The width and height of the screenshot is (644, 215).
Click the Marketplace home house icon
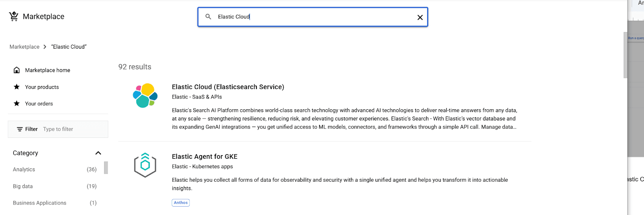coord(17,70)
